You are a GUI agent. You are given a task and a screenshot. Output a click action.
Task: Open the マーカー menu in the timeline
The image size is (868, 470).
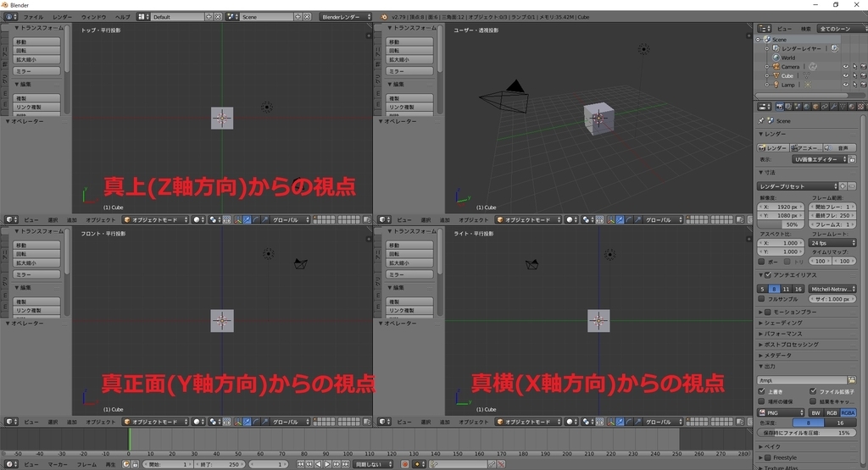[x=58, y=464]
